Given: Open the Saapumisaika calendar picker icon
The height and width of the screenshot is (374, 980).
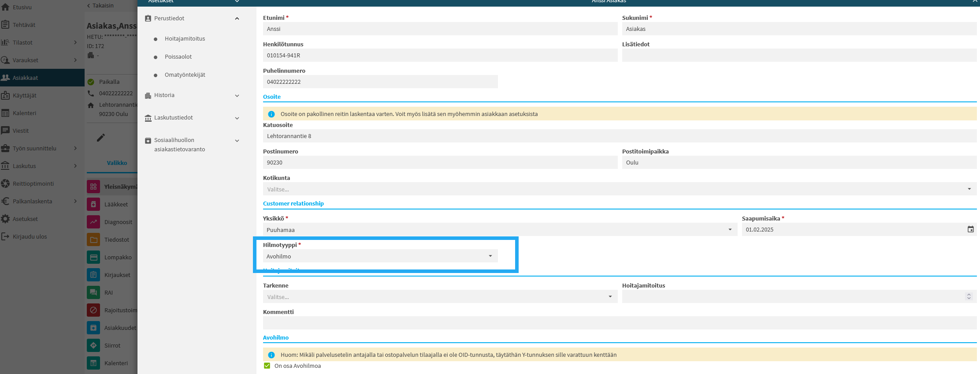Looking at the screenshot, I should [971, 229].
